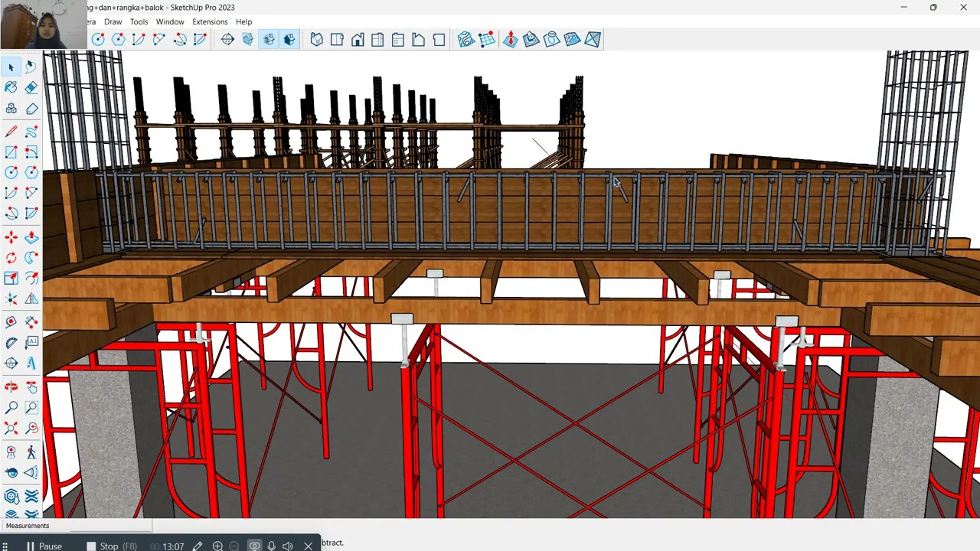The height and width of the screenshot is (551, 980).
Task: Choose the Paint Bucket tool
Action: pyautogui.click(x=11, y=88)
